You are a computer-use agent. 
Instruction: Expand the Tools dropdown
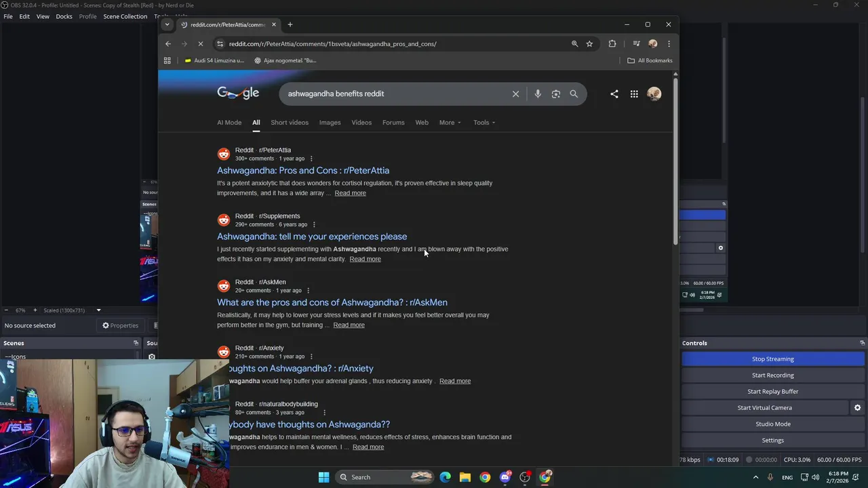coord(484,123)
